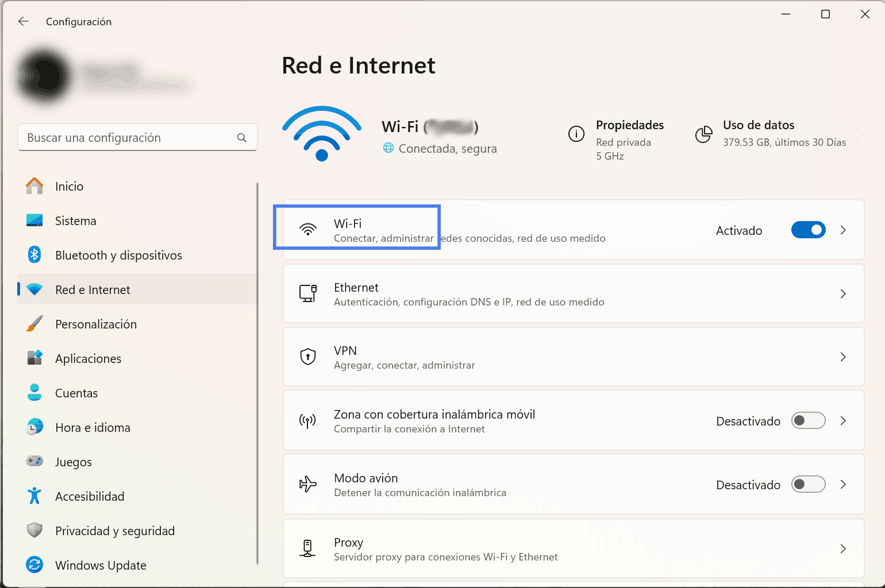
Task: Click the VPN shield icon
Action: [308, 357]
